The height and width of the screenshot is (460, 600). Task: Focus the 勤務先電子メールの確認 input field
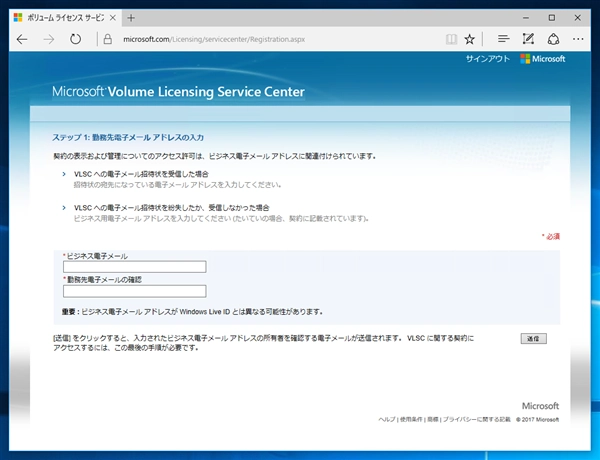pyautogui.click(x=135, y=291)
